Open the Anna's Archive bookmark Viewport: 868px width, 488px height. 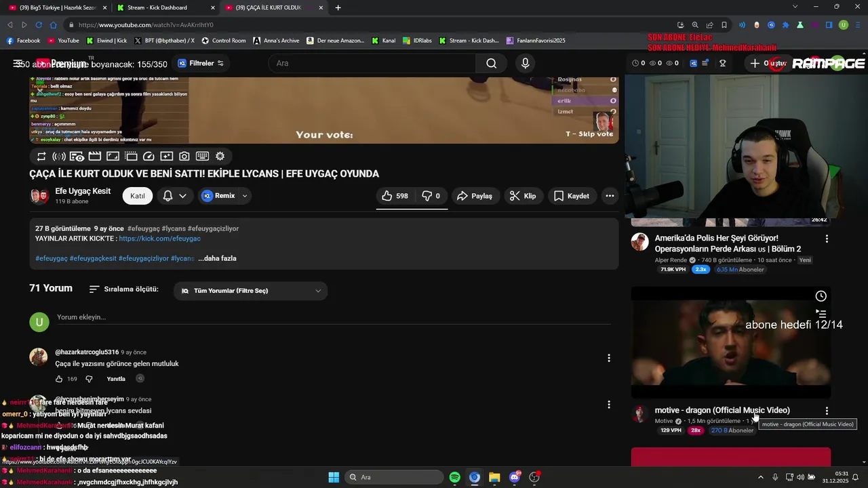pos(276,41)
